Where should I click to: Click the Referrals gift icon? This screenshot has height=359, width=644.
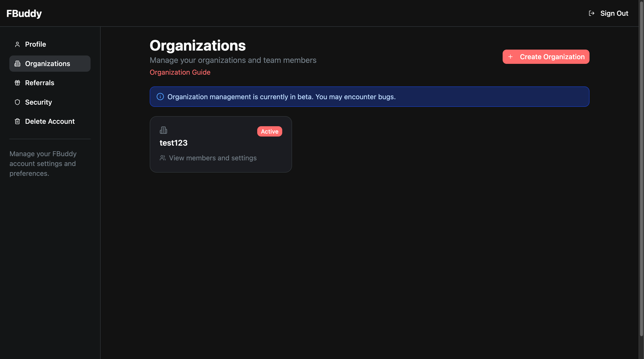[x=17, y=83]
